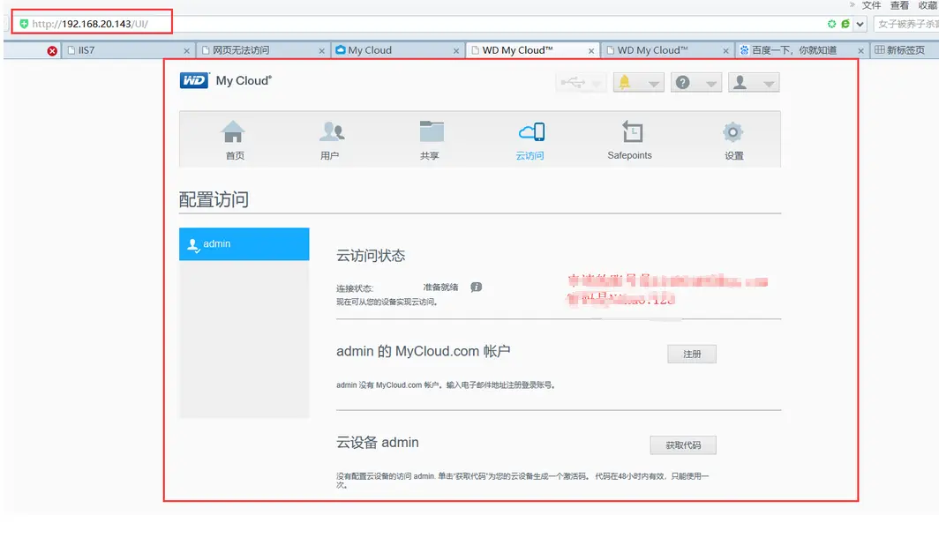Open the 查看 menu
The height and width of the screenshot is (560, 939).
(899, 5)
